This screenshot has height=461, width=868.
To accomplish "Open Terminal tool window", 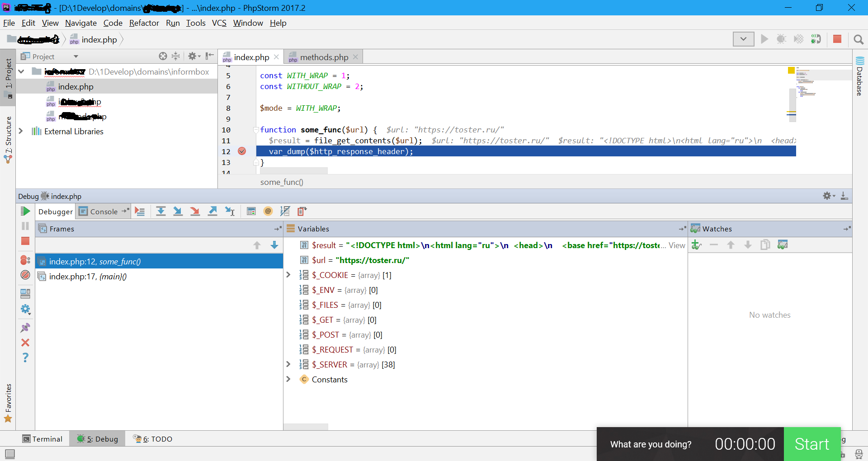I will [x=42, y=439].
